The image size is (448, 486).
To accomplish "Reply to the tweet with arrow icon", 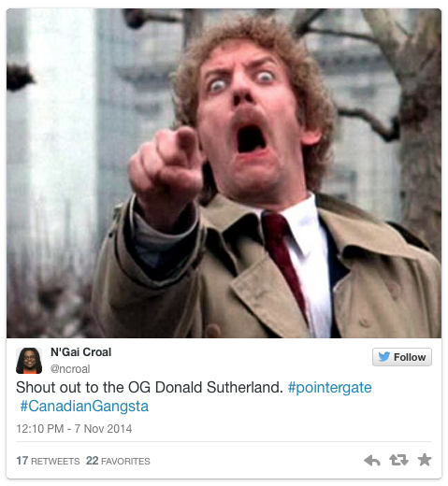I will (x=372, y=460).
